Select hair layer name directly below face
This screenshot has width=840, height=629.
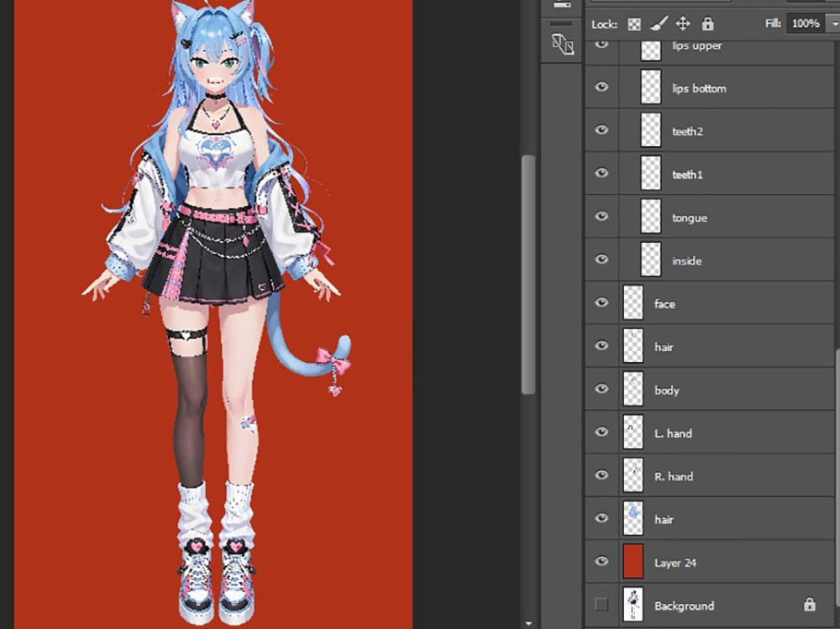pos(664,347)
